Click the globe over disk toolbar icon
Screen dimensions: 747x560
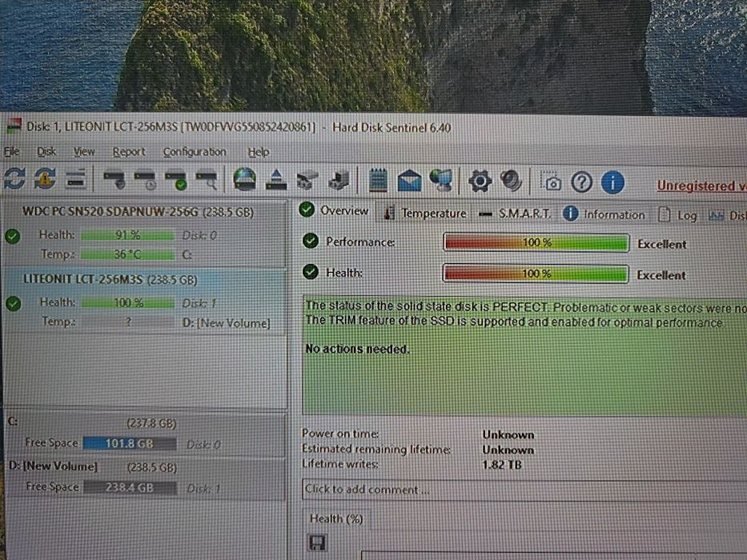point(244,179)
